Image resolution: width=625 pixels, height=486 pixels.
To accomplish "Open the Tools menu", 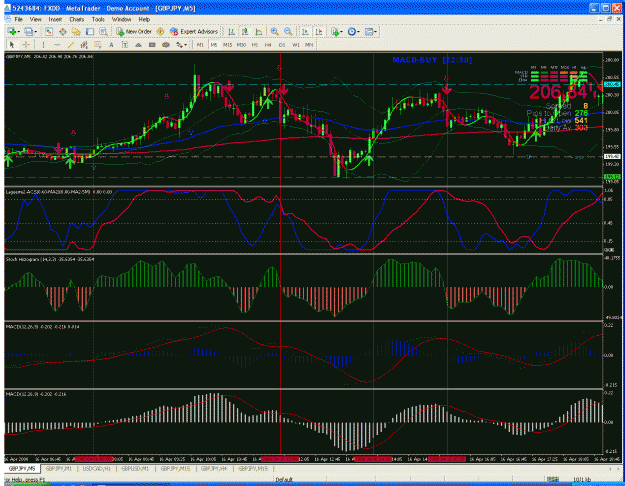I will pyautogui.click(x=98, y=19).
